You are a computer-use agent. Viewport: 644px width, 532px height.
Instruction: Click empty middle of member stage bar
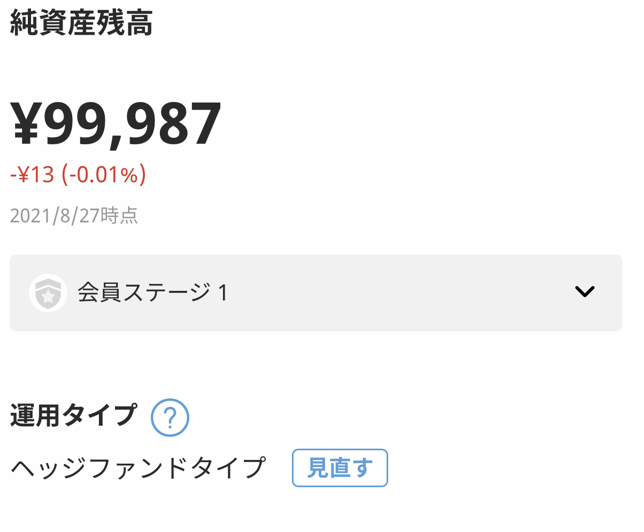(x=400, y=293)
